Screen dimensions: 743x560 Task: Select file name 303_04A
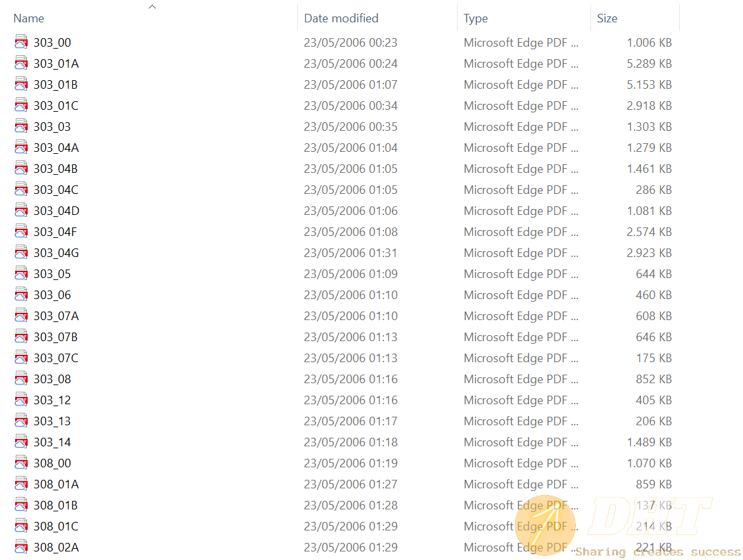coord(56,148)
